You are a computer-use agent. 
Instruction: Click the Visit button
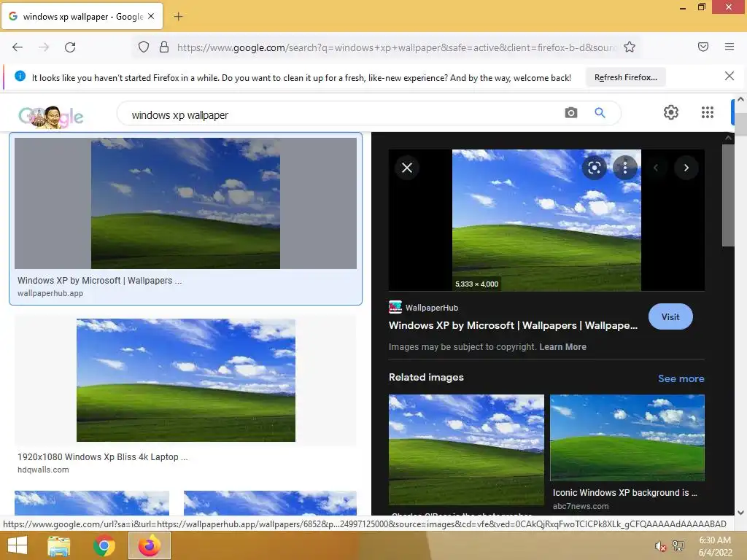click(x=670, y=316)
